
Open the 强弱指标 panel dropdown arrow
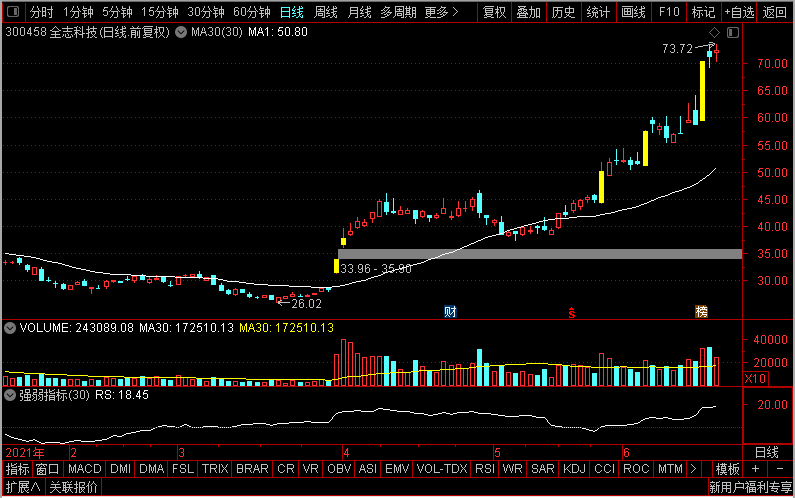tap(10, 395)
